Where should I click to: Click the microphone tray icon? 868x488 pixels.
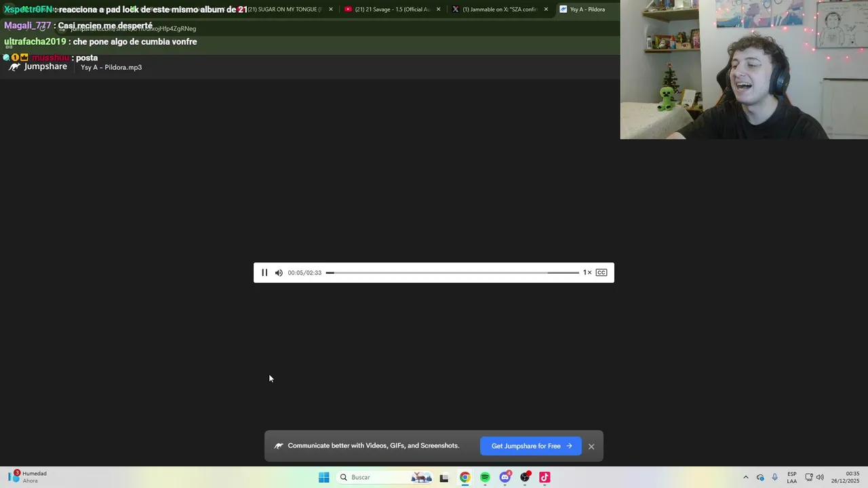[774, 477]
